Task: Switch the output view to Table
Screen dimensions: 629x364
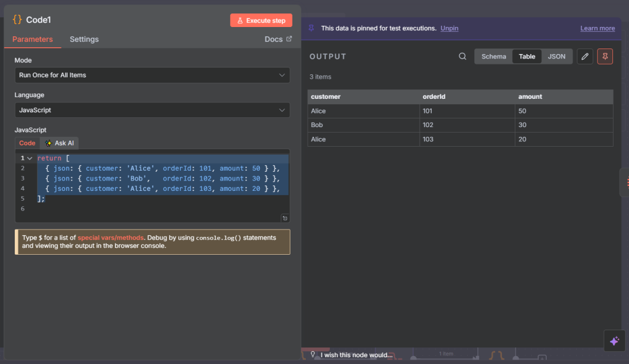Action: 527,56
